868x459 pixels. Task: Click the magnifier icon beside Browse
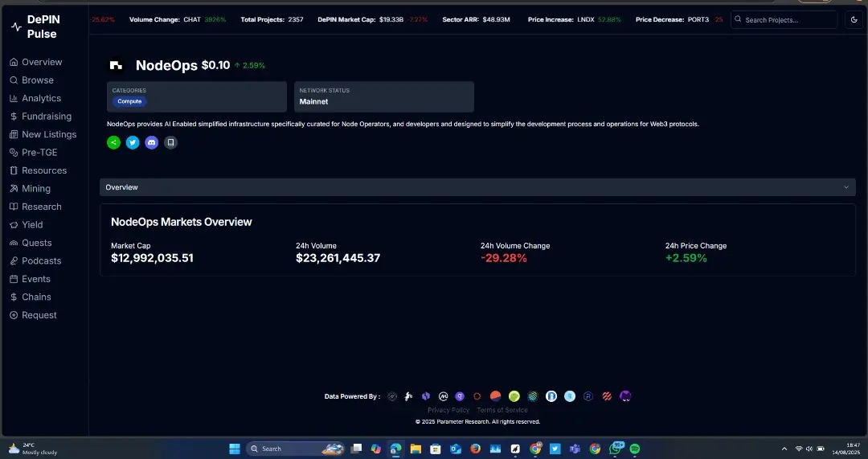click(14, 80)
